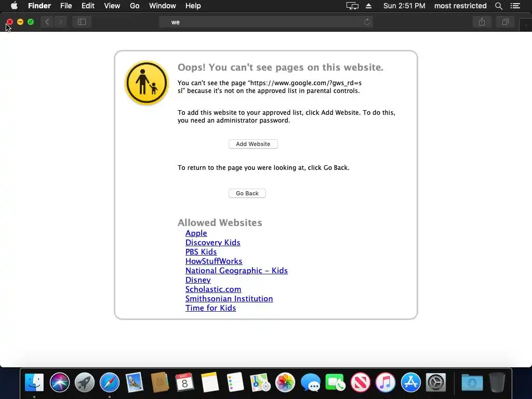Open the Disney link
The image size is (532, 399).
(x=198, y=280)
